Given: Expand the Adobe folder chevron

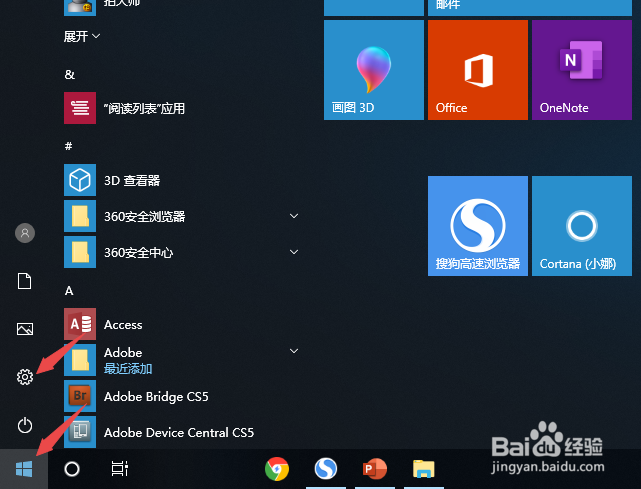Looking at the screenshot, I should pyautogui.click(x=294, y=351).
